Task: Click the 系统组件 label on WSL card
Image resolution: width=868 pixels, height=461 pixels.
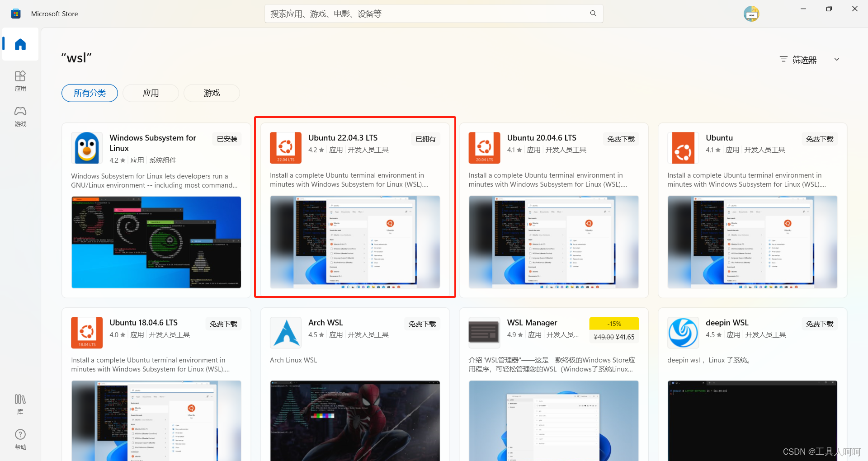Action: (163, 160)
